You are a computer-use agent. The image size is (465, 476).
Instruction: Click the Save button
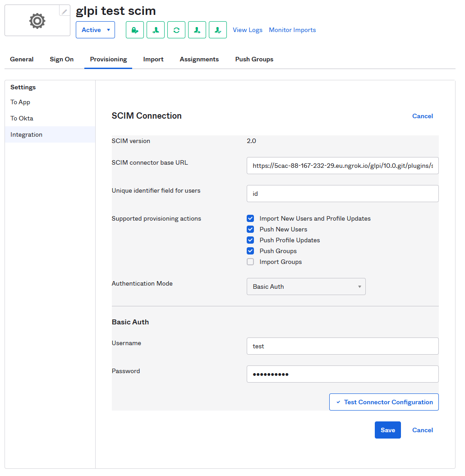click(387, 430)
